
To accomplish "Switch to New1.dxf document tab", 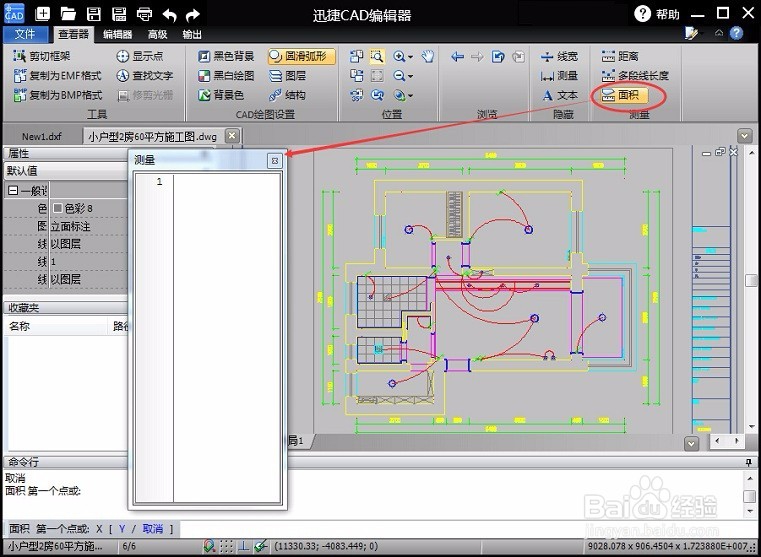I will 42,136.
